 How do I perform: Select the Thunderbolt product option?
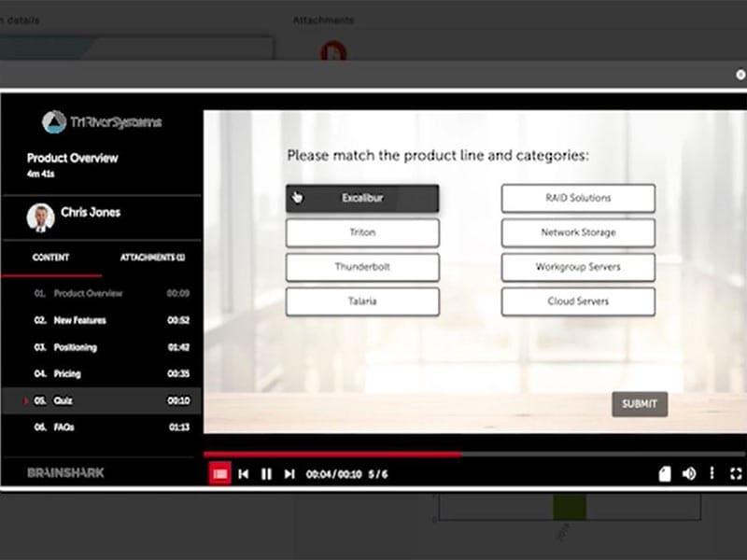coord(362,267)
